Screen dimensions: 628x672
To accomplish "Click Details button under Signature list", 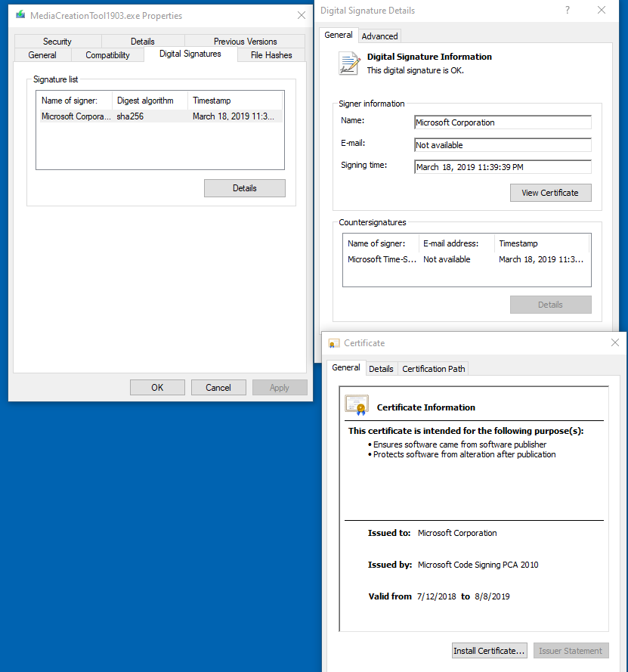I will click(245, 188).
